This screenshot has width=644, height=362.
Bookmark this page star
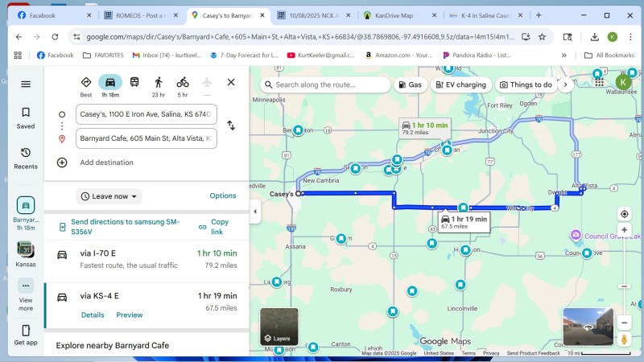click(x=542, y=37)
